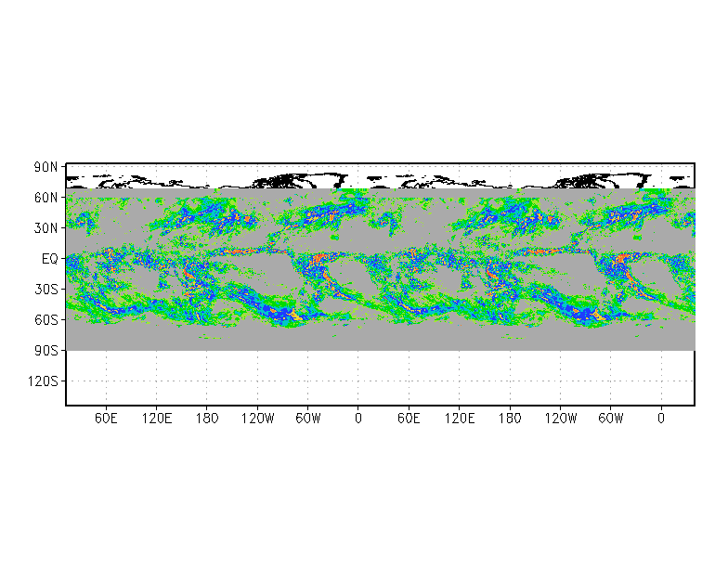The height and width of the screenshot is (568, 728).
Task: Select the 120S latitude axis label
Action: 43,381
